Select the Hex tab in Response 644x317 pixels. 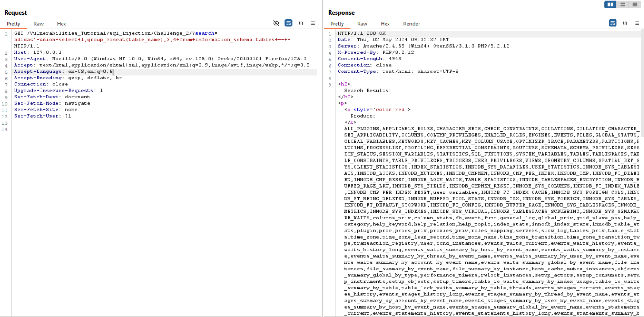[x=385, y=24]
